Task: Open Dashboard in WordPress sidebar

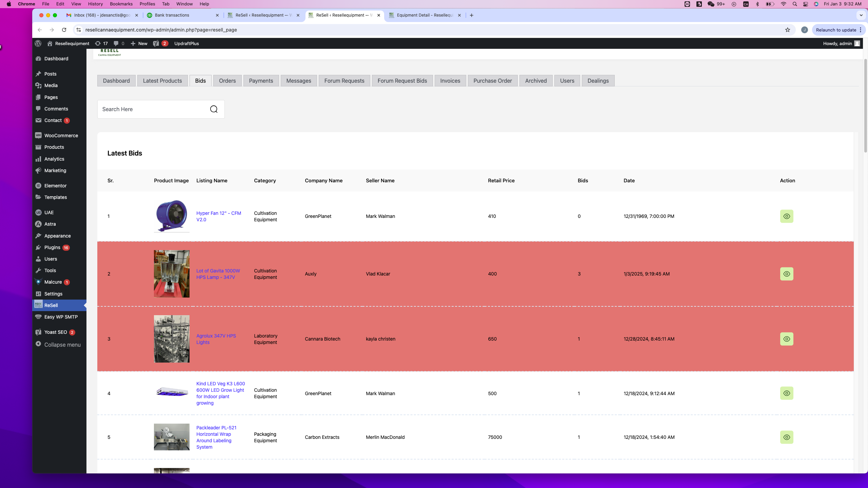Action: (x=59, y=59)
